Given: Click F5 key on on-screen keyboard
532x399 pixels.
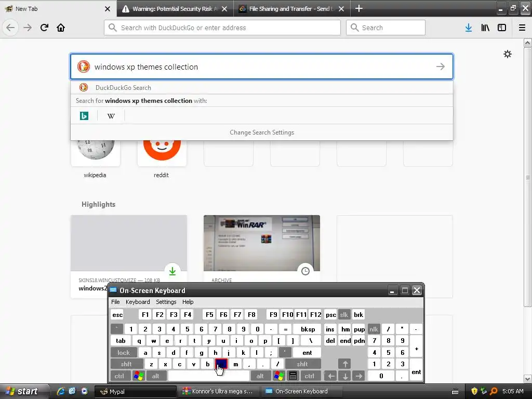Looking at the screenshot, I should [209, 314].
